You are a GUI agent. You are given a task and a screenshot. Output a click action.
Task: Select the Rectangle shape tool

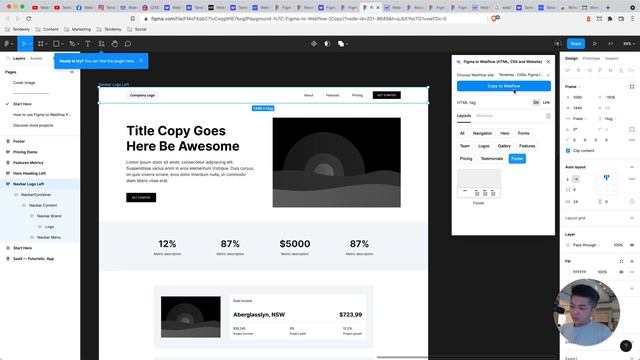57,44
